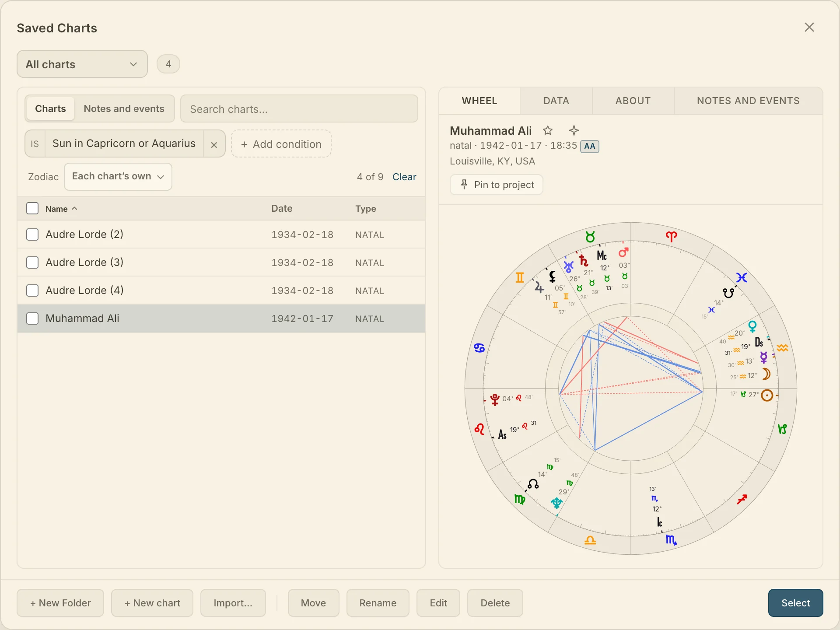Click the Venus glyph on the wheel
840x630 pixels.
coord(752,326)
